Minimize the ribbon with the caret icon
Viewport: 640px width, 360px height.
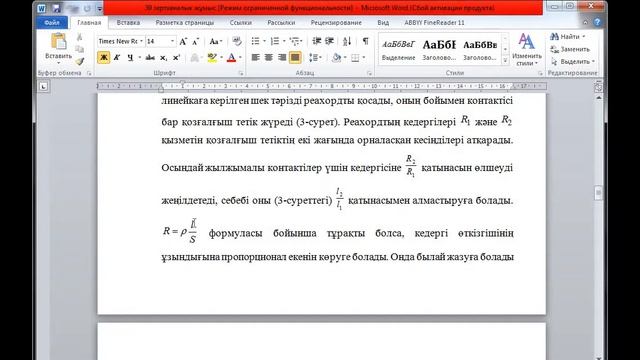click(x=585, y=22)
